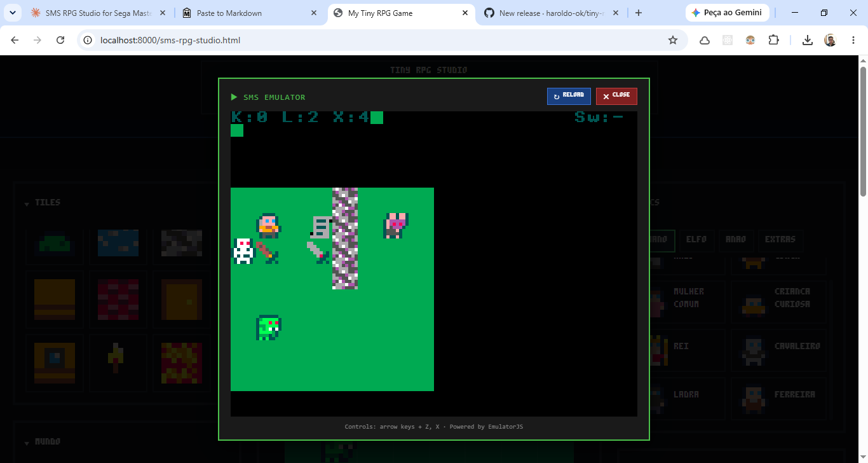Click the cloud extension icon
Screen dimensions: 868x463
[705, 40]
